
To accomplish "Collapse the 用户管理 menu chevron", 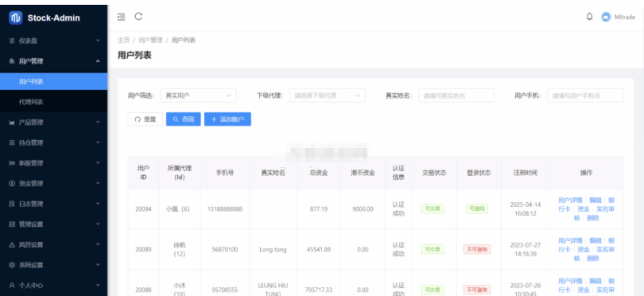I will click(x=98, y=61).
